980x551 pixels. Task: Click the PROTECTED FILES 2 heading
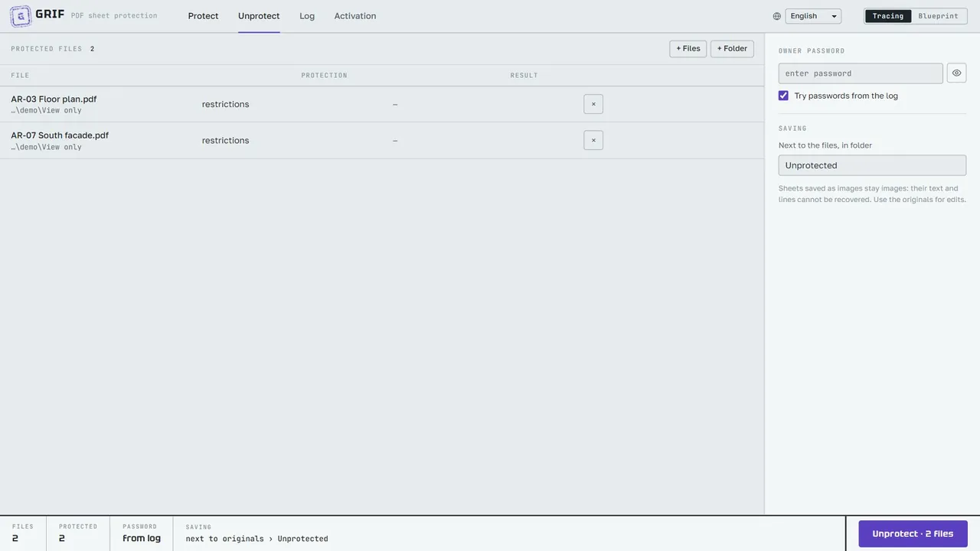point(53,49)
